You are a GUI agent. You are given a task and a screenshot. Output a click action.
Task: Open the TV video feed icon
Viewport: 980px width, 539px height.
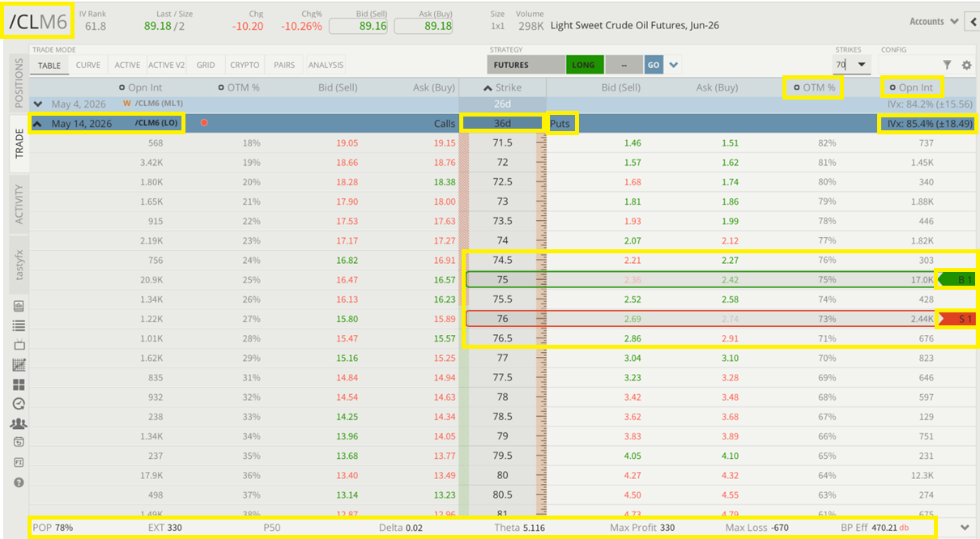(19, 345)
